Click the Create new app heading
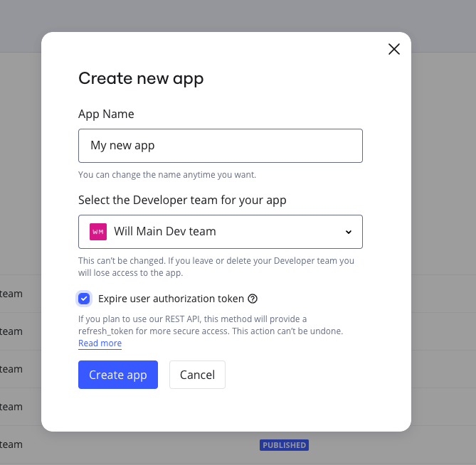Screen dimensions: 476x465 [x=141, y=78]
